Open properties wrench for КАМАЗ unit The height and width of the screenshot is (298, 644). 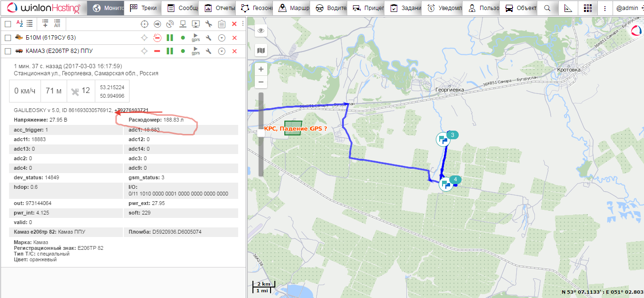pyautogui.click(x=209, y=51)
